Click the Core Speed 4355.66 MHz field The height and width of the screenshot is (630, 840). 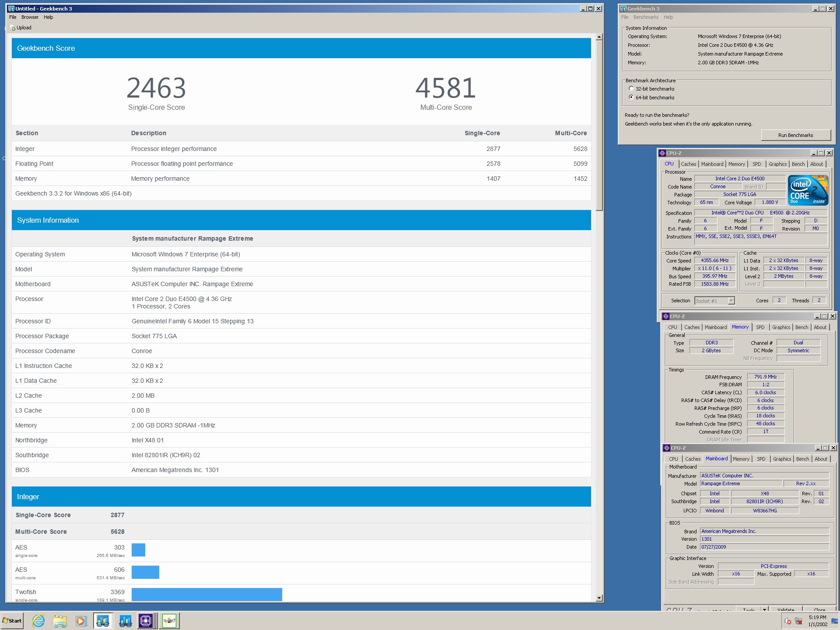pos(715,260)
